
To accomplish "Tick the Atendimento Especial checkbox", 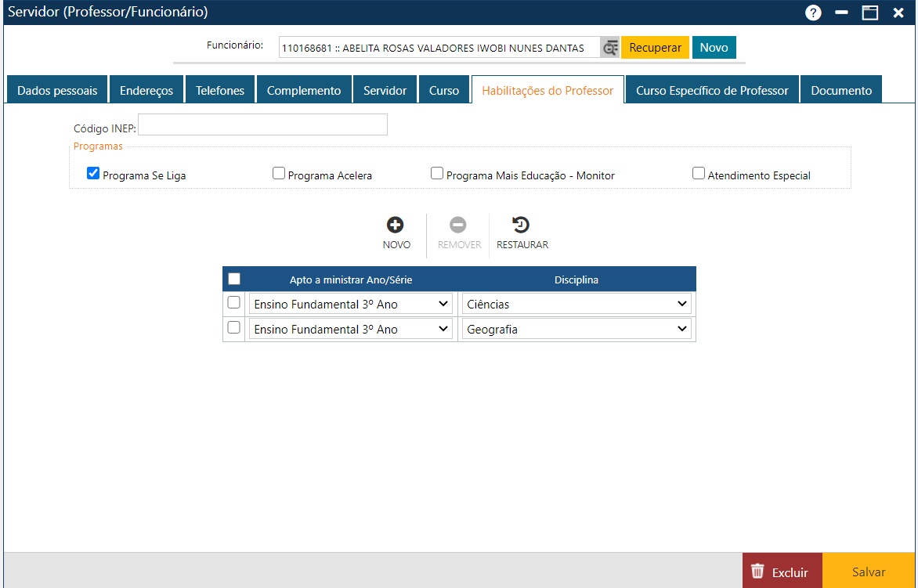I will [699, 174].
